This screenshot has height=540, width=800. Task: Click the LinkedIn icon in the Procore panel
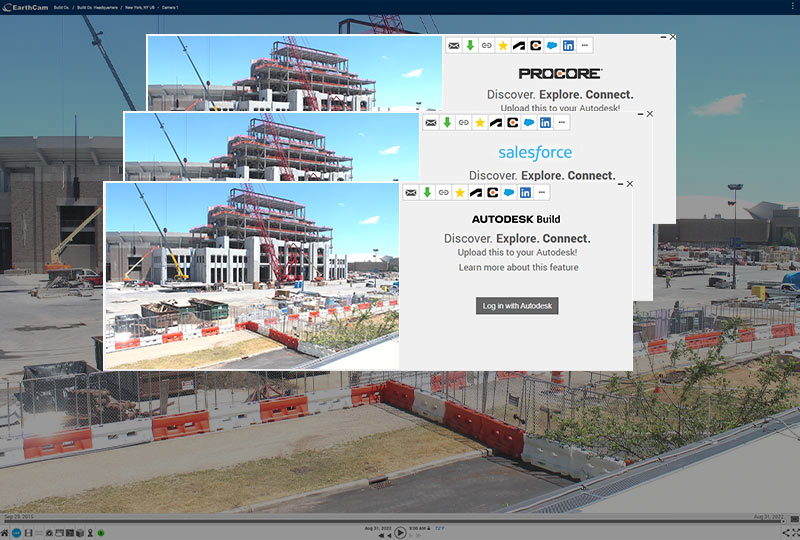pos(568,45)
